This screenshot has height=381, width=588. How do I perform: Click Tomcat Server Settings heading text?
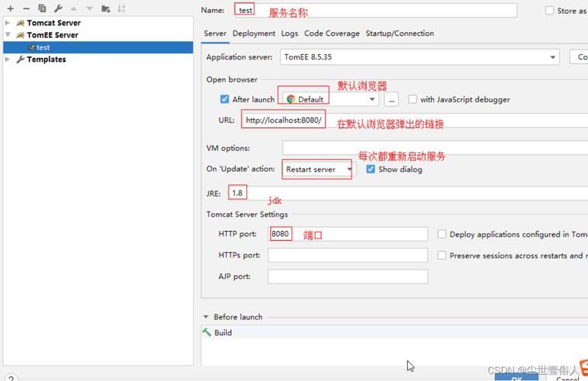[x=247, y=214]
